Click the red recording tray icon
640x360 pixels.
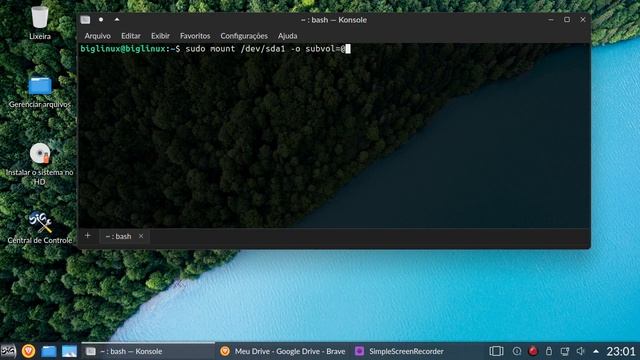pyautogui.click(x=533, y=351)
